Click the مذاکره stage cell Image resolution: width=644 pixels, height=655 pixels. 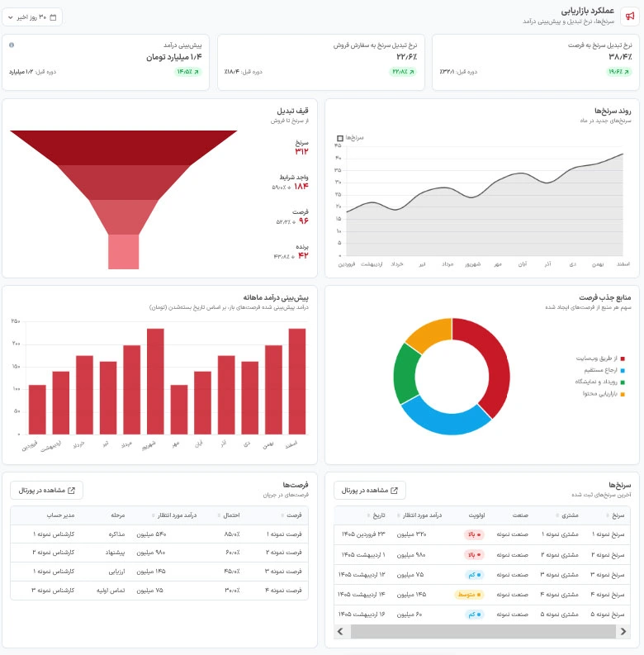click(x=116, y=534)
